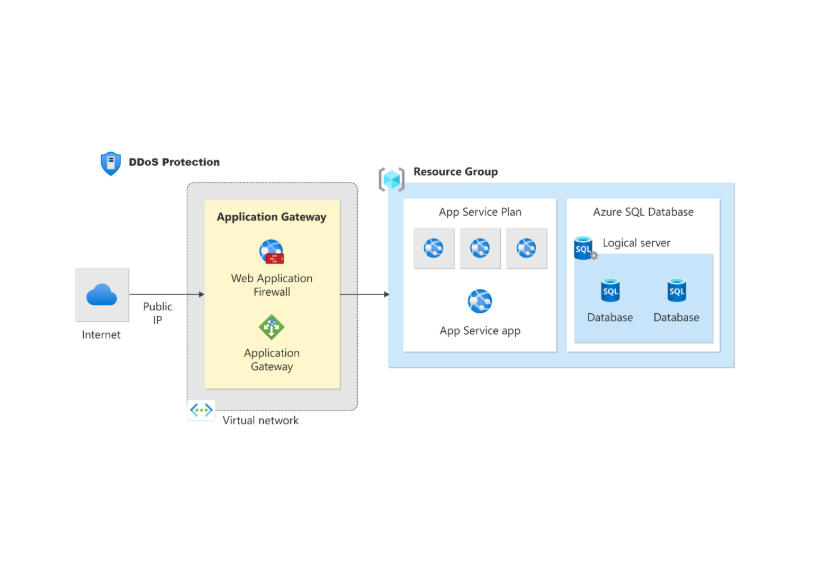Image resolution: width=821 pixels, height=586 pixels.
Task: Click the leftmost App Service Plan instance icon
Action: [x=434, y=248]
